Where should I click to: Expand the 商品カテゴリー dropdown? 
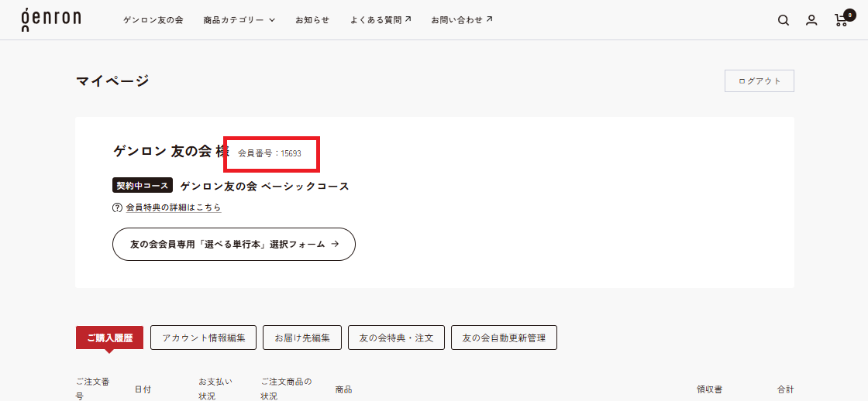(x=239, y=20)
